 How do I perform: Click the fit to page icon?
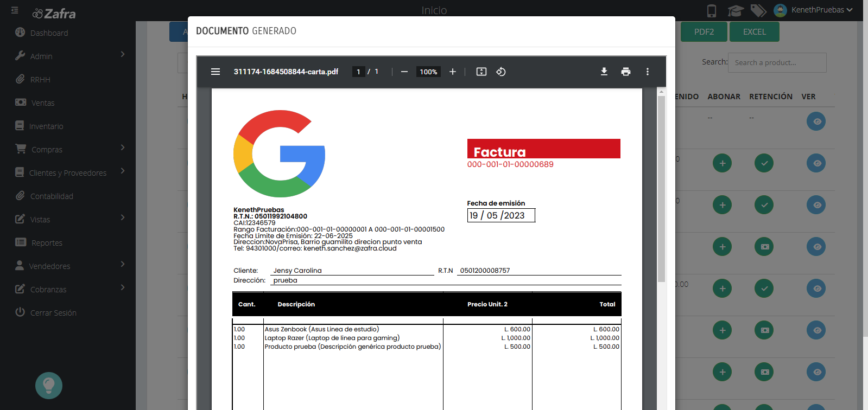pos(481,72)
